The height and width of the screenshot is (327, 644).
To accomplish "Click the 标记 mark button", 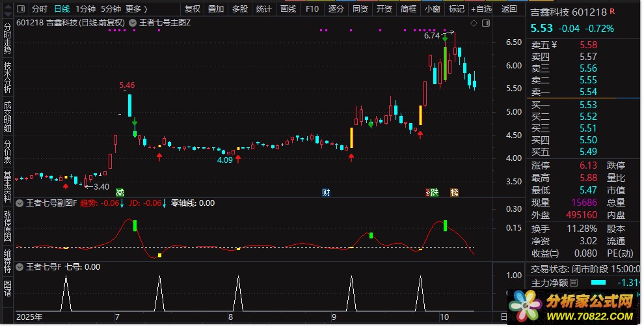I will click(x=457, y=8).
